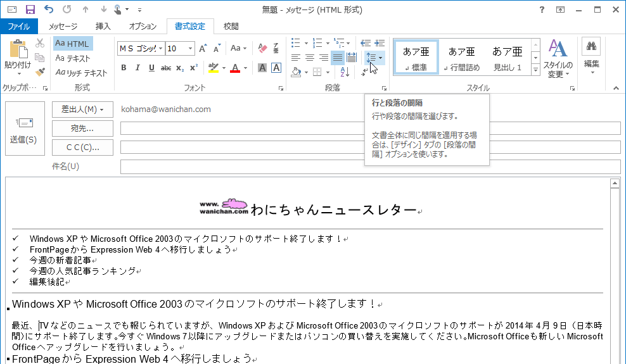Open numbered list style dropdown arrow
Screen dimensions: 626x364
pos(328,43)
